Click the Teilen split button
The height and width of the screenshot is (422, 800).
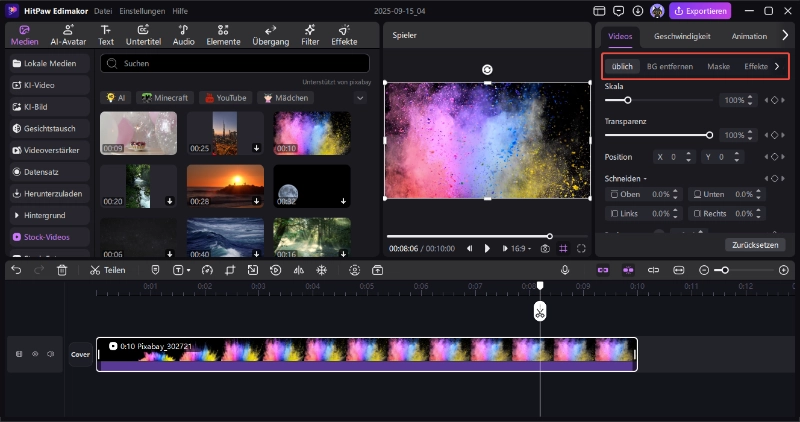pyautogui.click(x=107, y=270)
